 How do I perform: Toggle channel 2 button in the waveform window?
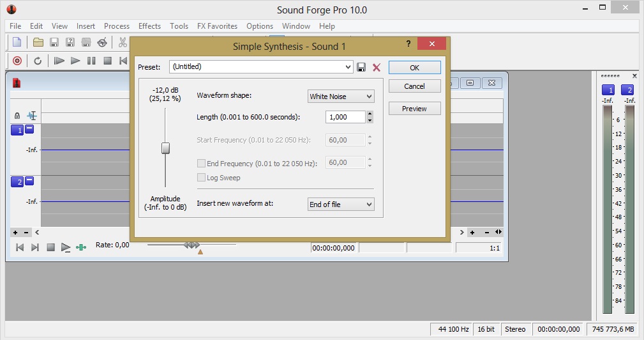tap(17, 182)
